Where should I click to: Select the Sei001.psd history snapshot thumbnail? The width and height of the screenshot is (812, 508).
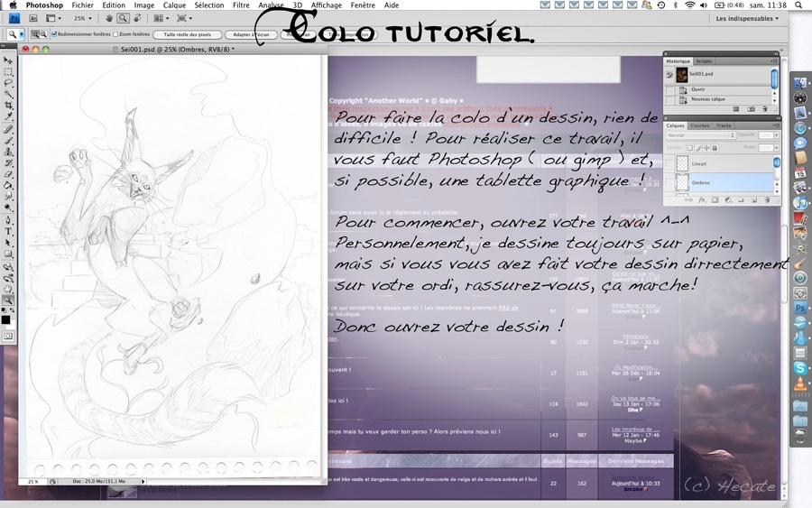(682, 75)
